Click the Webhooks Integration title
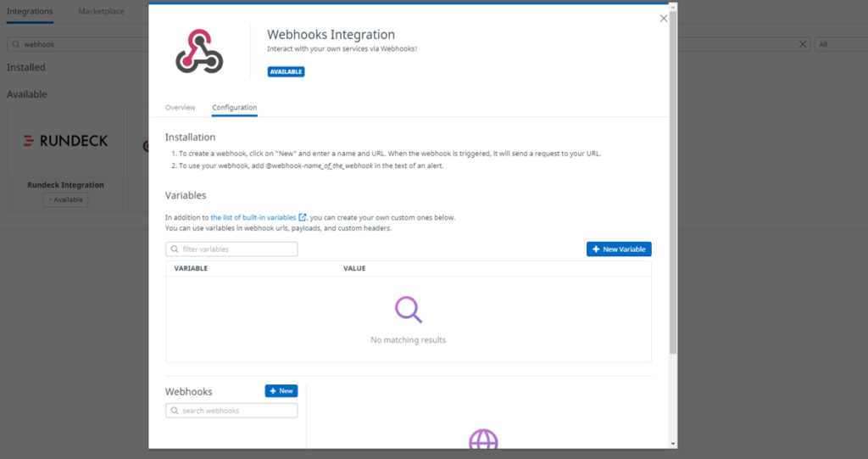The width and height of the screenshot is (868, 459). [331, 35]
